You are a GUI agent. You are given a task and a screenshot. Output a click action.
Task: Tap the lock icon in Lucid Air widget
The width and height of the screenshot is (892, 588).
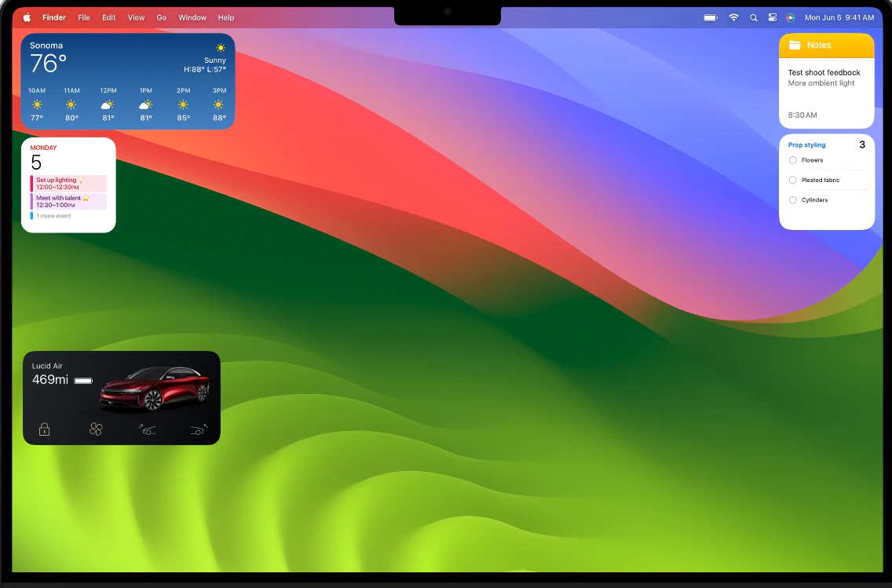coord(45,429)
